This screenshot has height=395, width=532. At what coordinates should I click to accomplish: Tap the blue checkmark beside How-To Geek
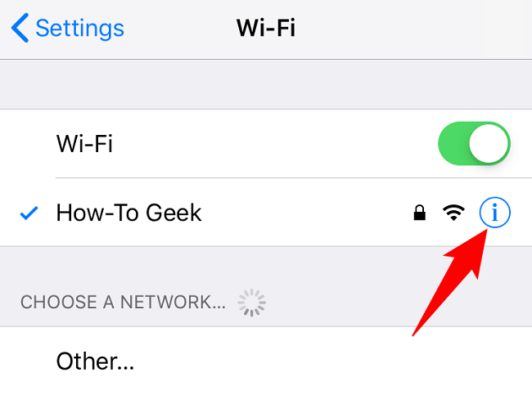[29, 213]
